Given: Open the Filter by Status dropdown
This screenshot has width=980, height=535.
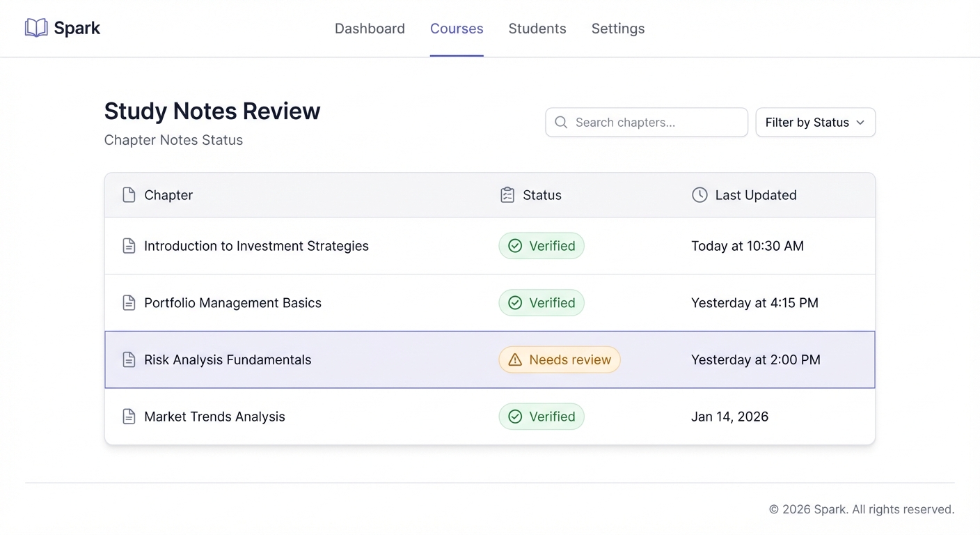Looking at the screenshot, I should [815, 123].
